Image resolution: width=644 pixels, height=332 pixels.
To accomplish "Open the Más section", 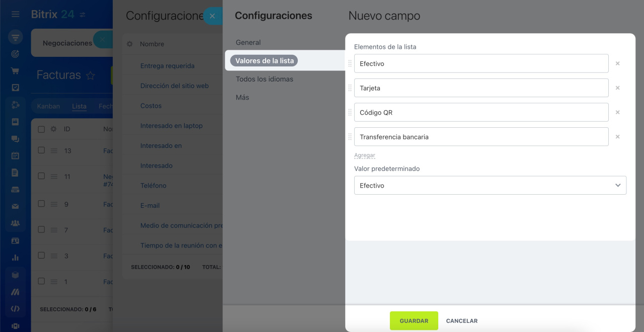I will pyautogui.click(x=243, y=98).
